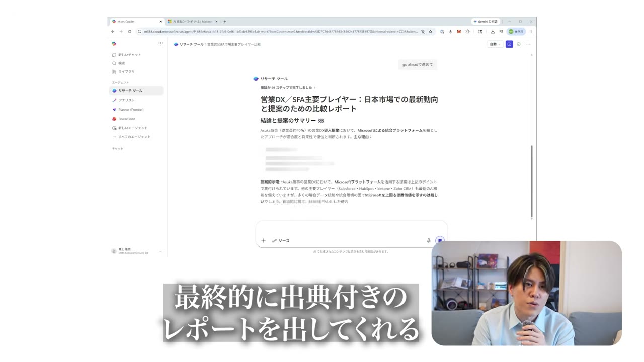
Task: Select the アナリスト agent
Action: (x=123, y=100)
